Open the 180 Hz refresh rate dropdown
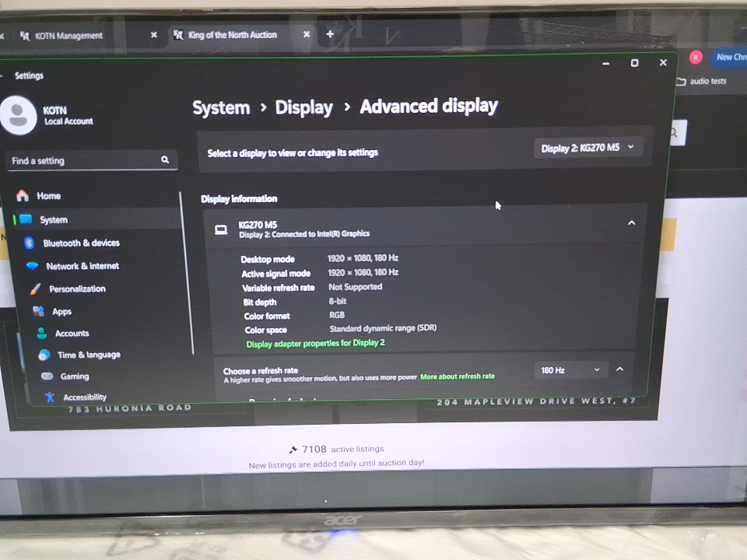This screenshot has height=560, width=747. pyautogui.click(x=570, y=370)
